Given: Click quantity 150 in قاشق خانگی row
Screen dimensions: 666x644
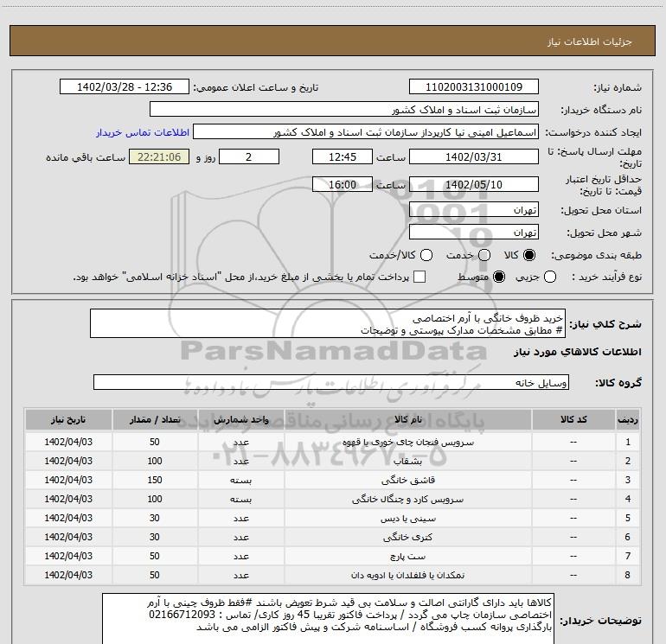Looking at the screenshot, I should pyautogui.click(x=155, y=480).
